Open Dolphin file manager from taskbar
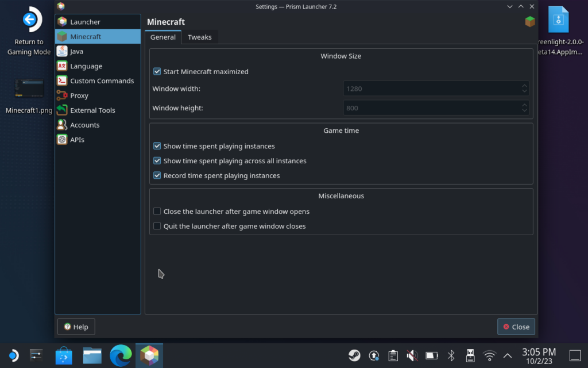Screen dimensions: 588x368 click(x=92, y=355)
